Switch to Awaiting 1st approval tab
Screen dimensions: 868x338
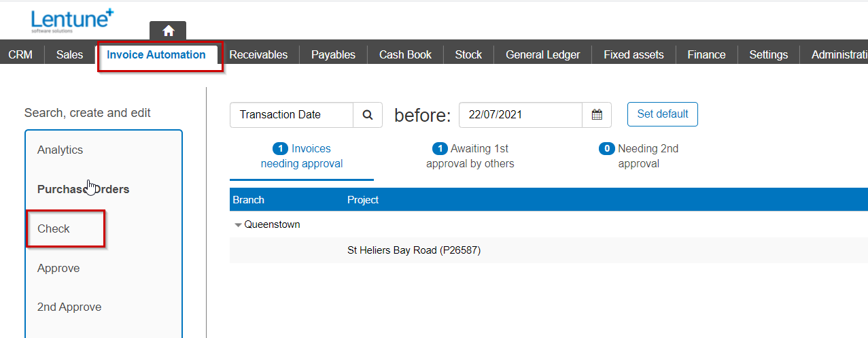[470, 156]
